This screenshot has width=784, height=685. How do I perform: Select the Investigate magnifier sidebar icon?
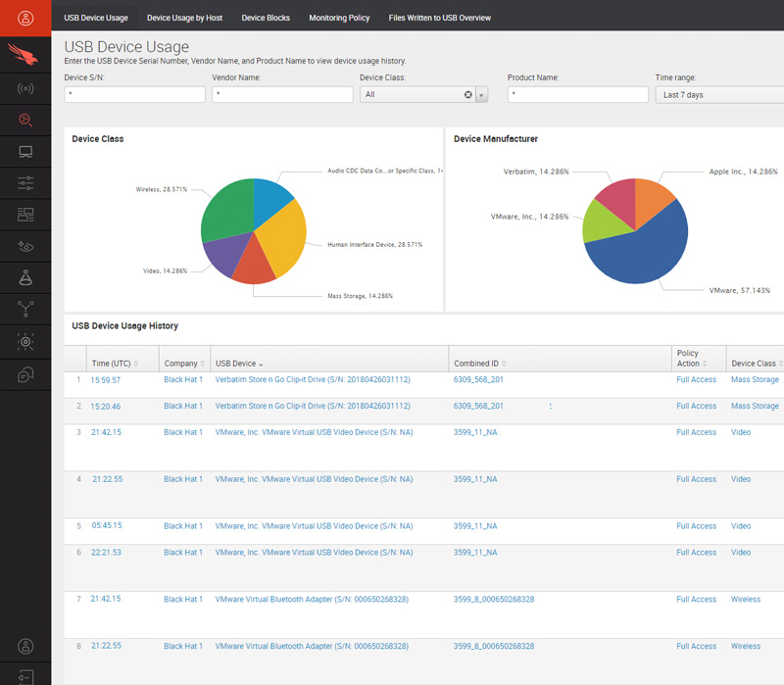[x=25, y=121]
